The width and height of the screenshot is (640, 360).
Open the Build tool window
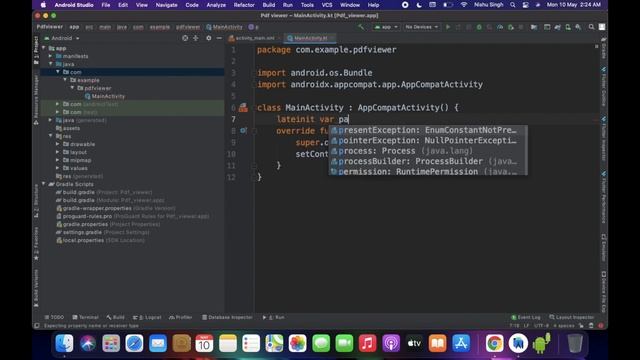[x=116, y=317]
